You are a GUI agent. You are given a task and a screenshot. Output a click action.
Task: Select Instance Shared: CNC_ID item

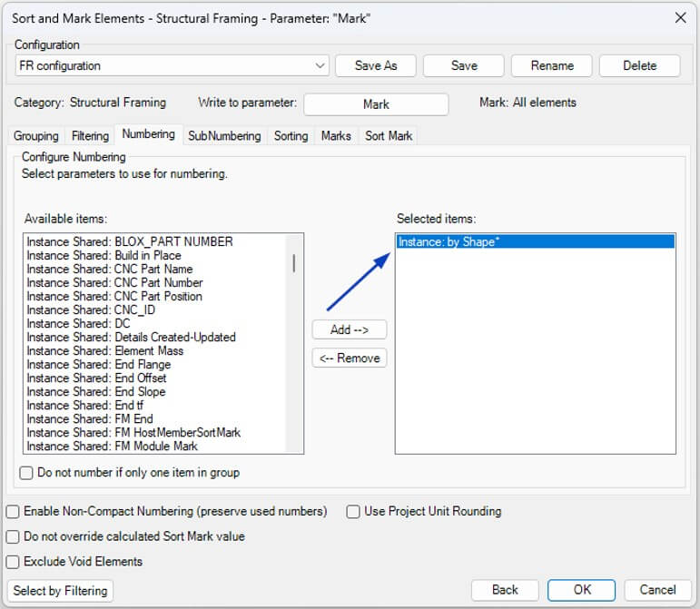[155, 309]
